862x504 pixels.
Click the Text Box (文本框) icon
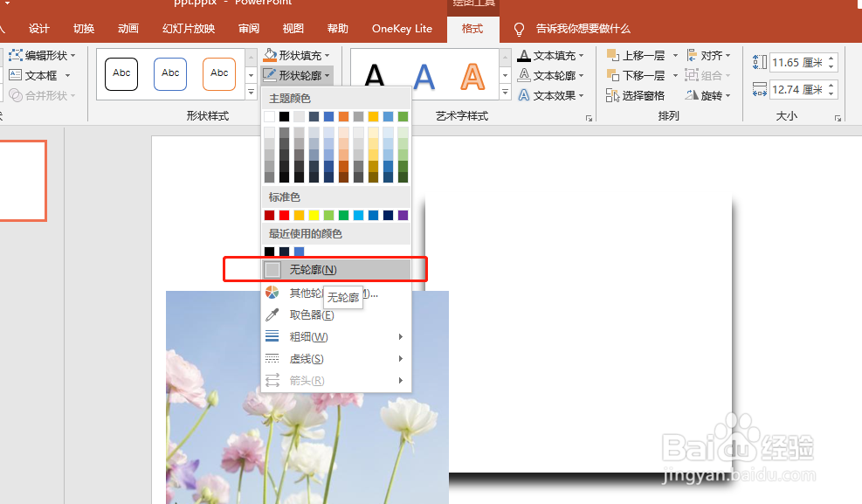[x=16, y=75]
